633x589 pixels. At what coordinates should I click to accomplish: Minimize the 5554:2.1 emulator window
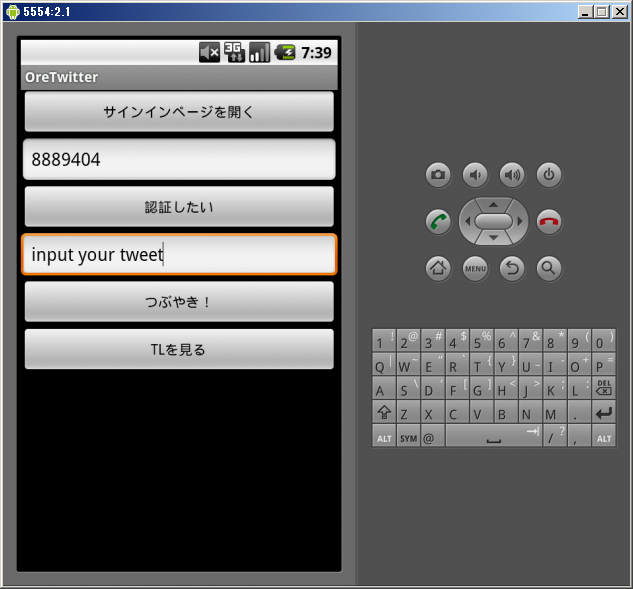(585, 12)
